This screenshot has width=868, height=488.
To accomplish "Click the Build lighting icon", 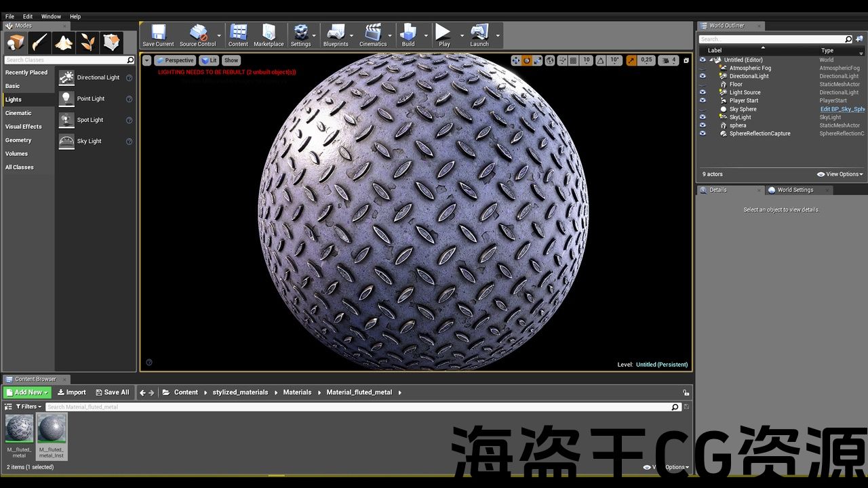I will (408, 35).
